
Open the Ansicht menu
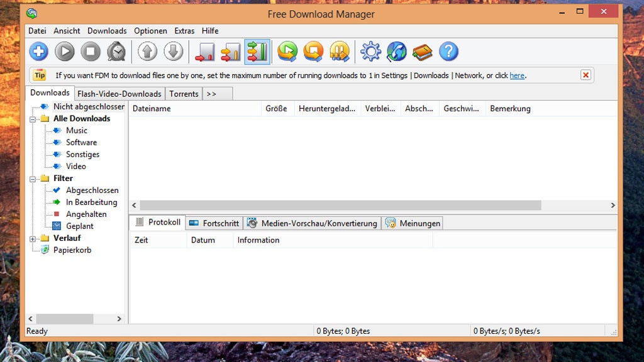[x=67, y=31]
